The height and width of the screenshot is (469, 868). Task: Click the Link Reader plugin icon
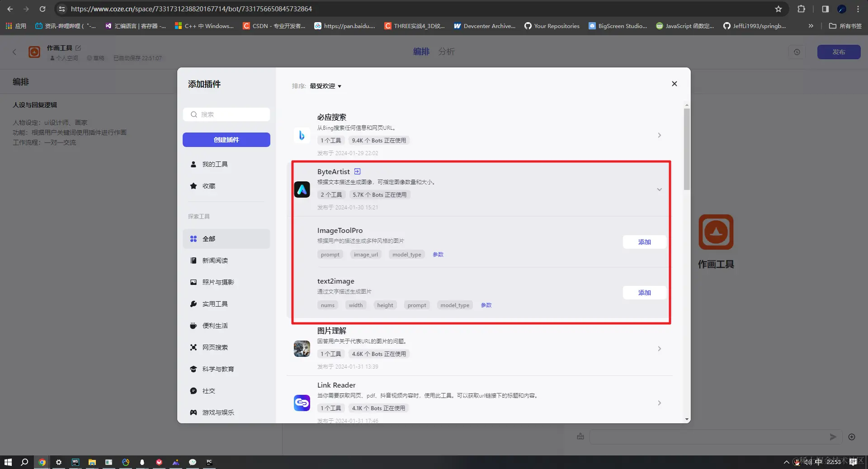pyautogui.click(x=302, y=403)
